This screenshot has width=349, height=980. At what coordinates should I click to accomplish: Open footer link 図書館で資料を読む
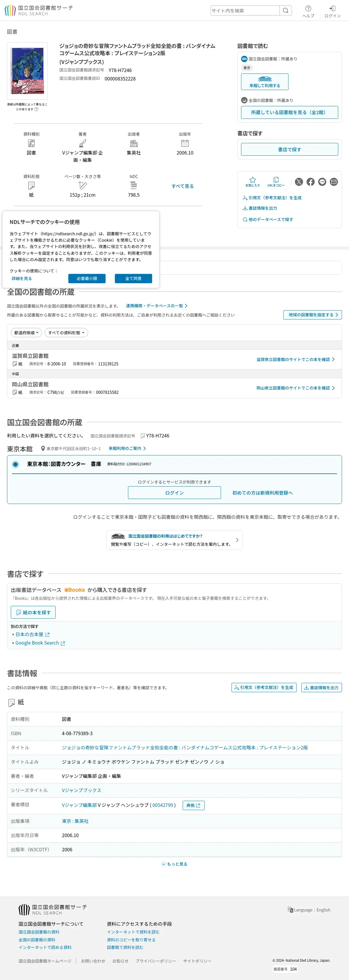click(x=125, y=947)
